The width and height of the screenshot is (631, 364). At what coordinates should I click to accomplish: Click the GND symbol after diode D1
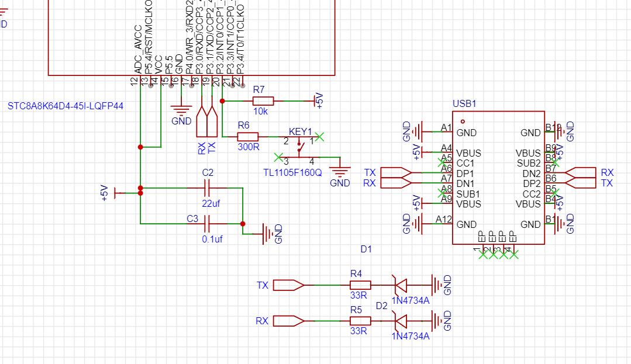click(442, 285)
